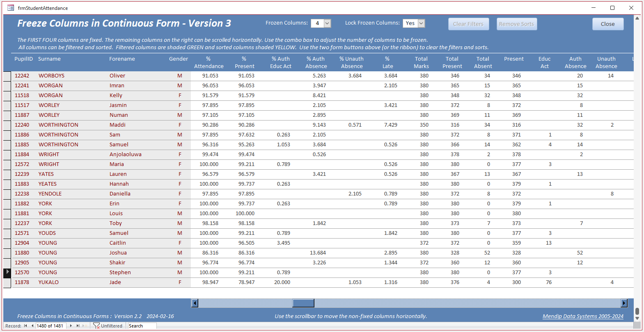The width and height of the screenshot is (644, 332).
Task: Open the Frozen Columns combo box dropdown
Action: (327, 23)
